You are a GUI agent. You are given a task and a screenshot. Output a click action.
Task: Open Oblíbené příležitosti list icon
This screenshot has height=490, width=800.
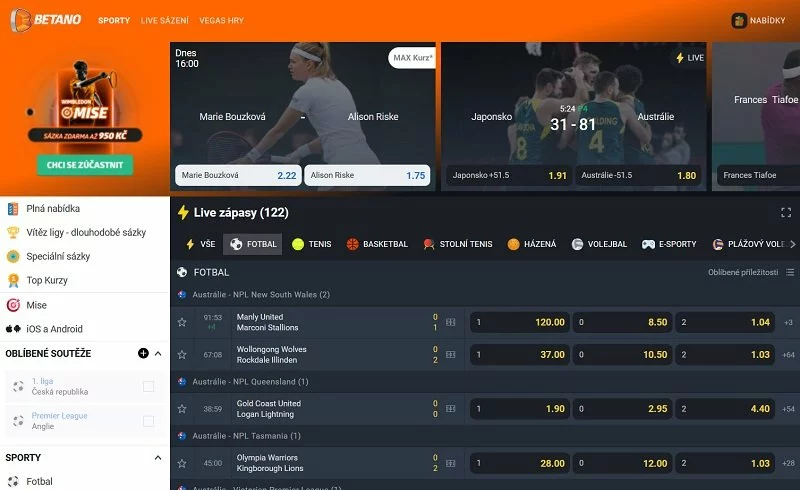tap(790, 272)
